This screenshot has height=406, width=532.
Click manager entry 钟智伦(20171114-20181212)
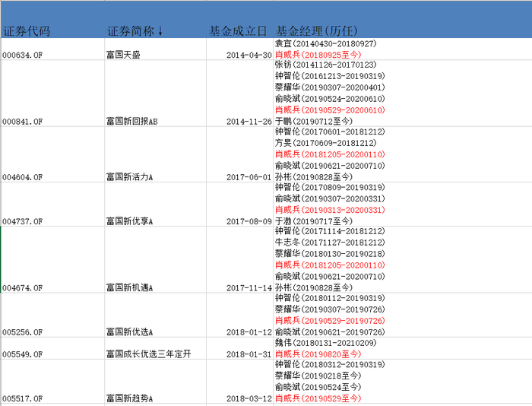tap(330, 231)
